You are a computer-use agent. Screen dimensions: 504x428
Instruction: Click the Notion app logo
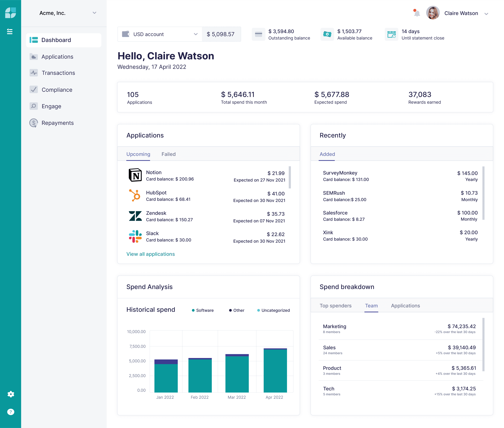[135, 175]
